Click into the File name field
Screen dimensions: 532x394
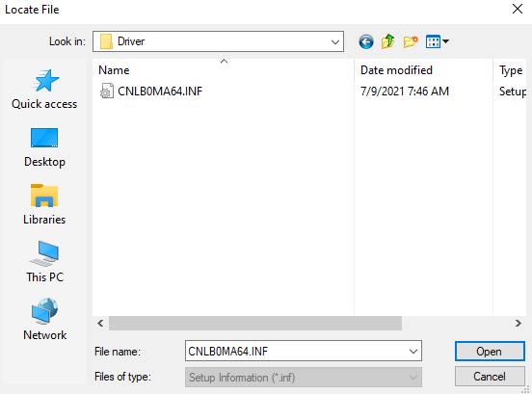coord(297,352)
